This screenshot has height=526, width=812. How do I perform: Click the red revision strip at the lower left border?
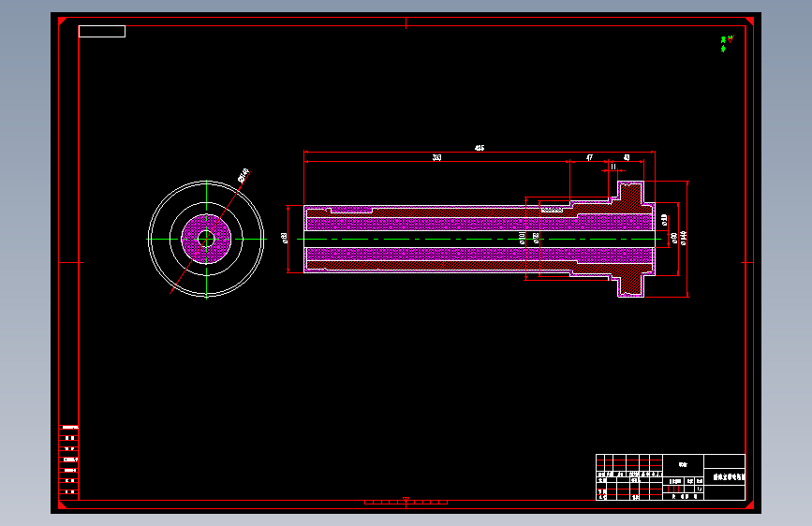tap(69, 461)
